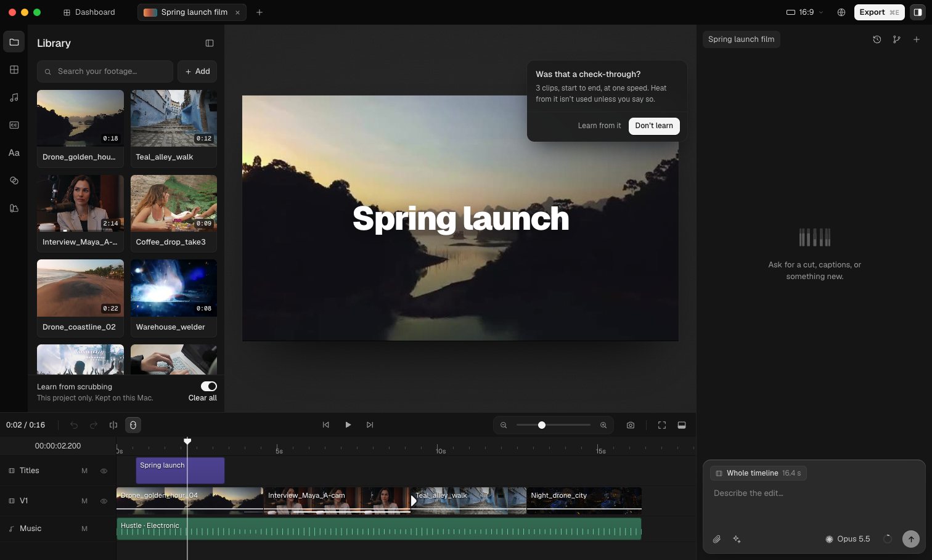Attach a file with the paperclip icon
The width and height of the screenshot is (932, 560).
717,539
